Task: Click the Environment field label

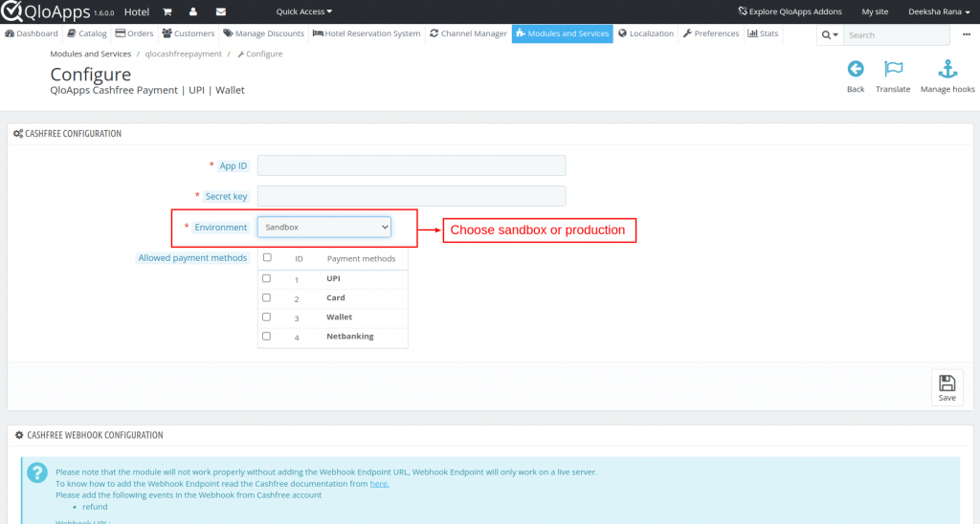Action: [221, 228]
